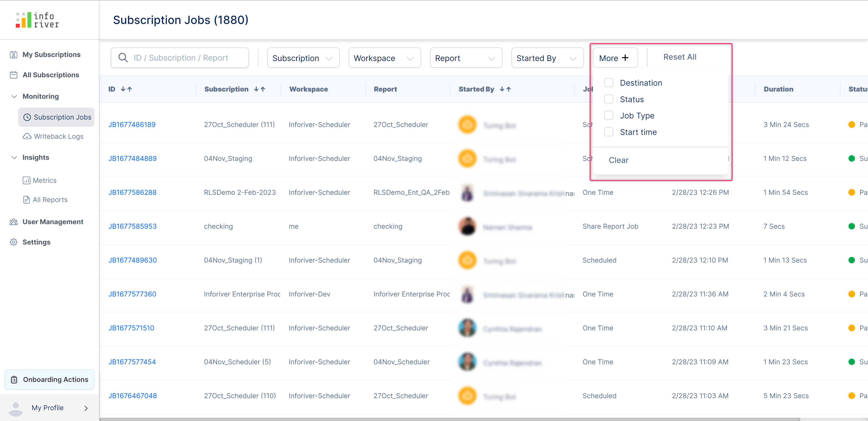
Task: Click the My Subscriptions sidebar icon
Action: point(14,54)
